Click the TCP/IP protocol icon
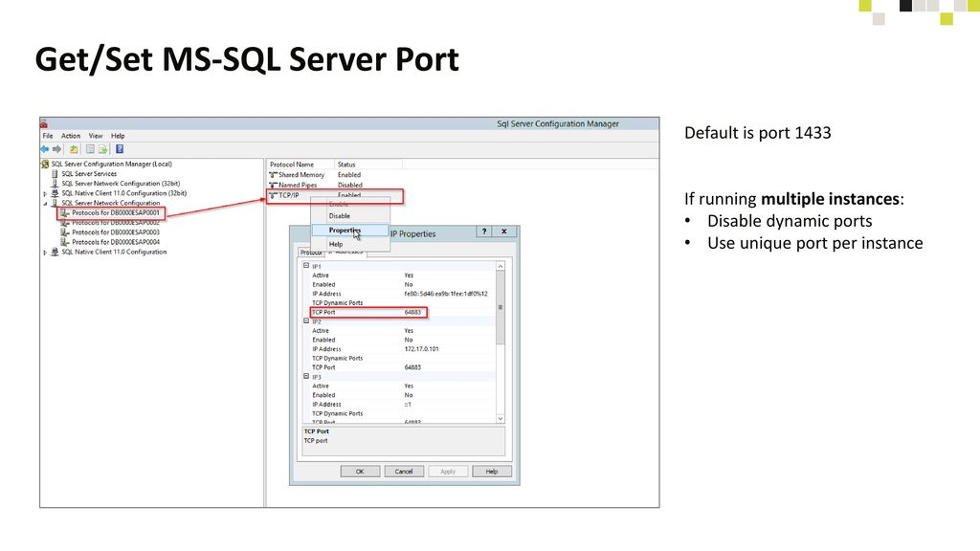 coord(273,195)
